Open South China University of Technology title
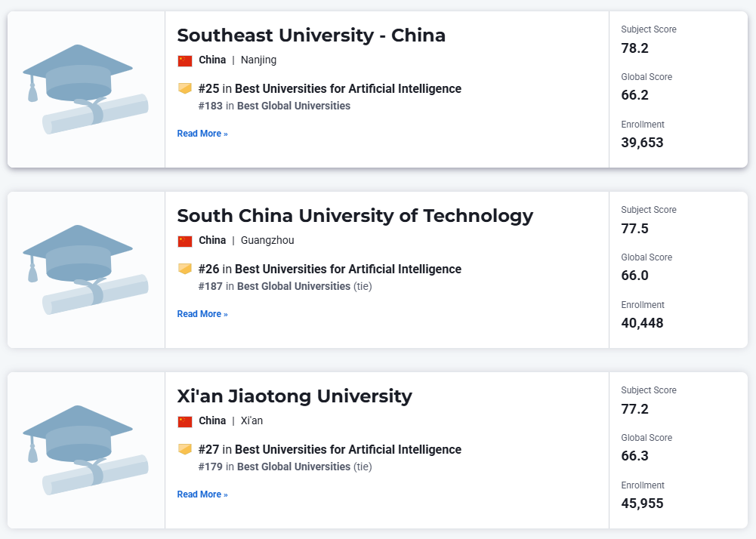The height and width of the screenshot is (539, 756). click(x=355, y=216)
